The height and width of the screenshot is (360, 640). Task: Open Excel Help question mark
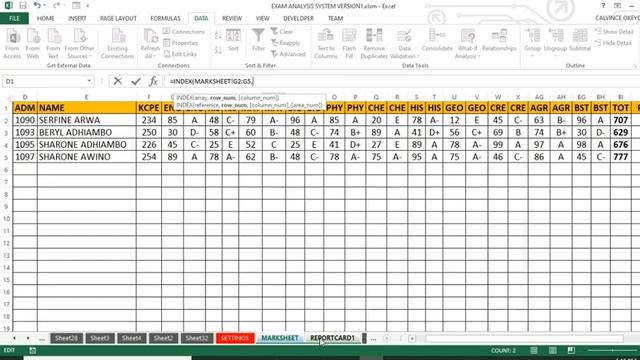pos(603,6)
